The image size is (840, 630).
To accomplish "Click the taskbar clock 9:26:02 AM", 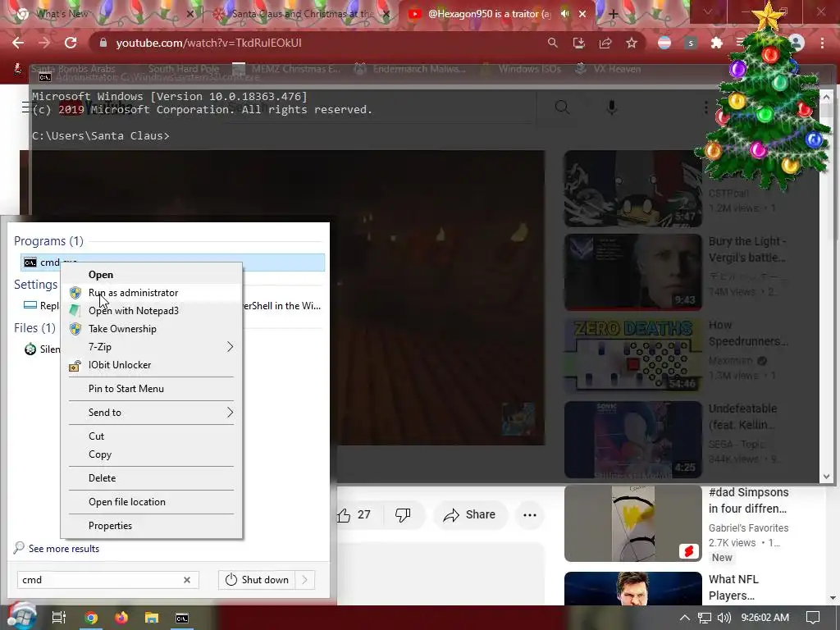I will coord(765,618).
